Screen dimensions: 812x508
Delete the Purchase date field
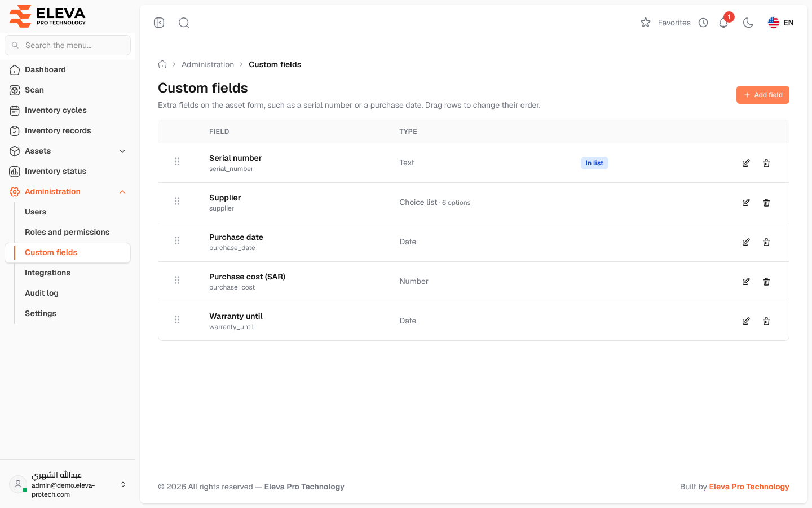point(766,242)
